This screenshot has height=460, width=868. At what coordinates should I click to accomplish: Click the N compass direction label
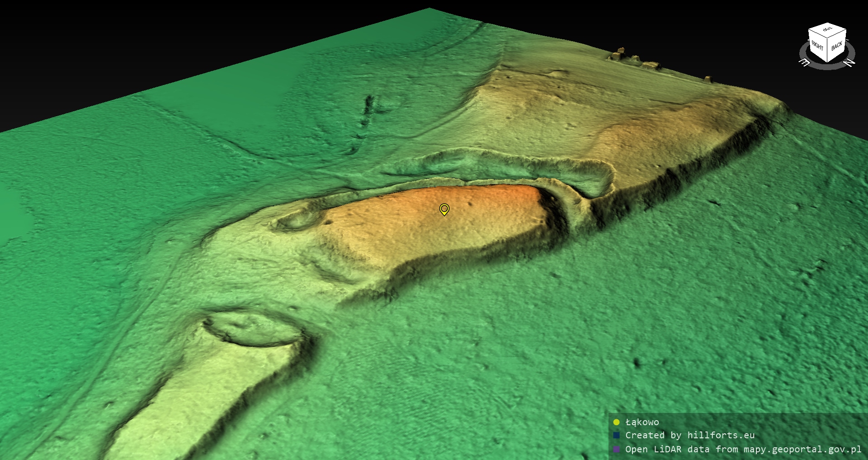tap(849, 62)
